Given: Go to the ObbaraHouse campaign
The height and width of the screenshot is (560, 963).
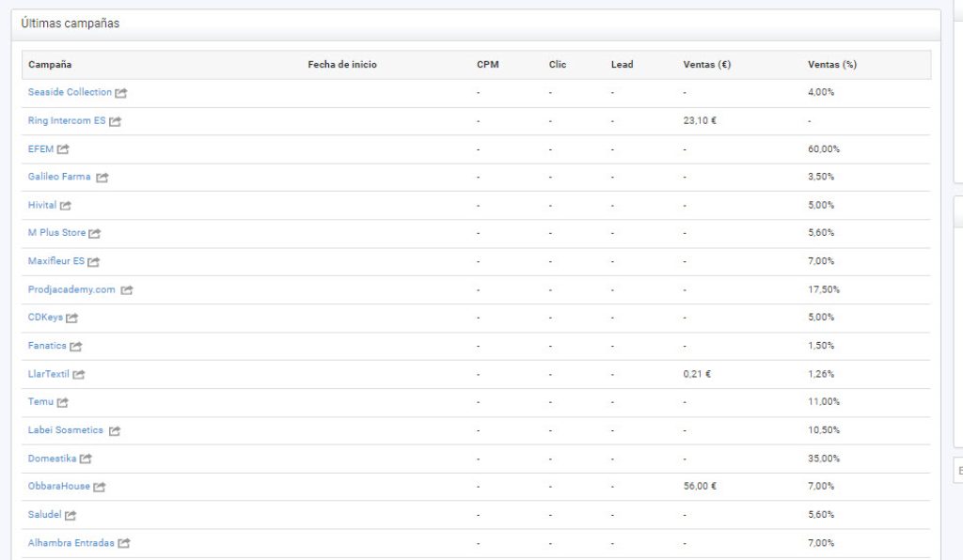Looking at the screenshot, I should tap(58, 486).
